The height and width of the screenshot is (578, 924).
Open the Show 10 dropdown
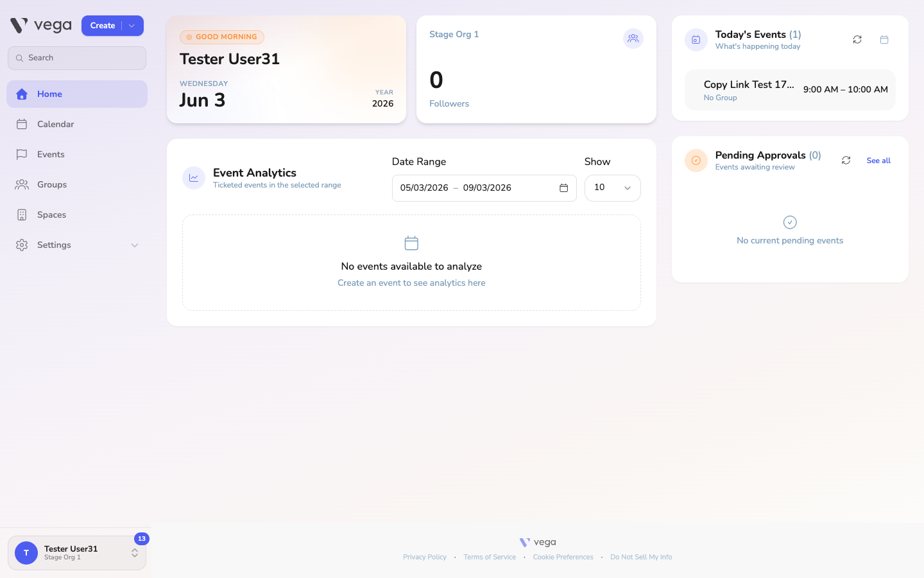[x=613, y=188]
